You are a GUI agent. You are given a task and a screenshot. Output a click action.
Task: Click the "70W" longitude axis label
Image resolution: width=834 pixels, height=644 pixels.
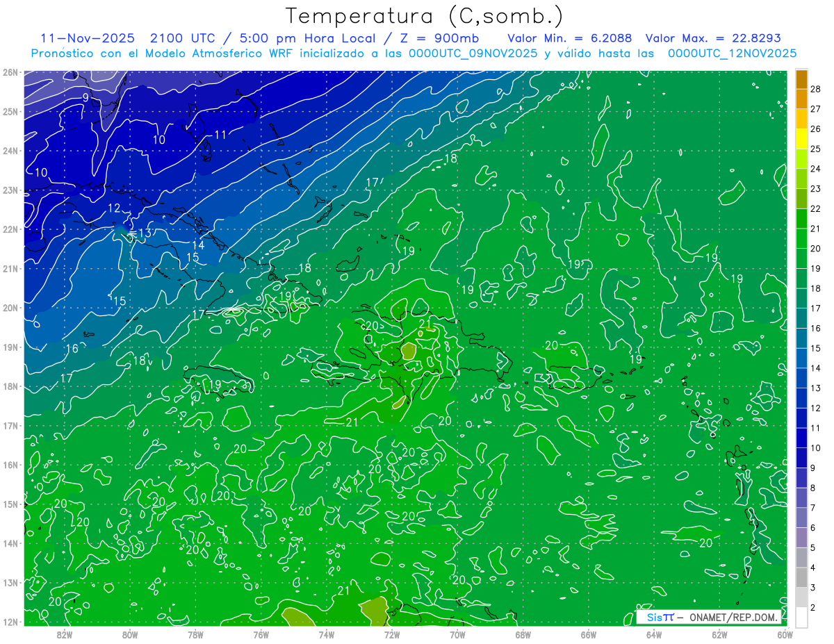[x=457, y=634]
